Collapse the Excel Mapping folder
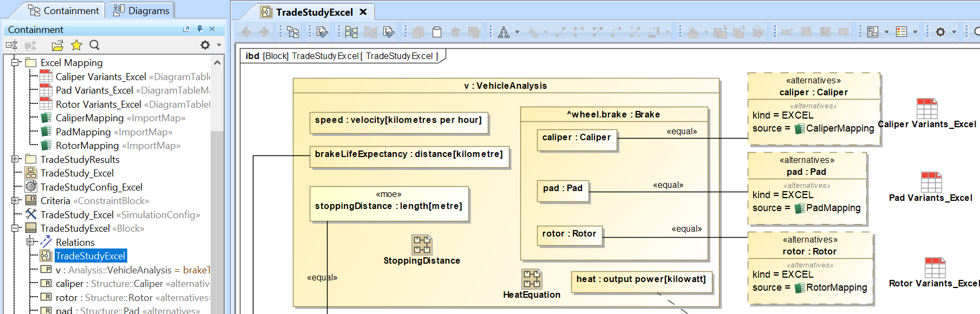The image size is (980, 314). coord(15,63)
